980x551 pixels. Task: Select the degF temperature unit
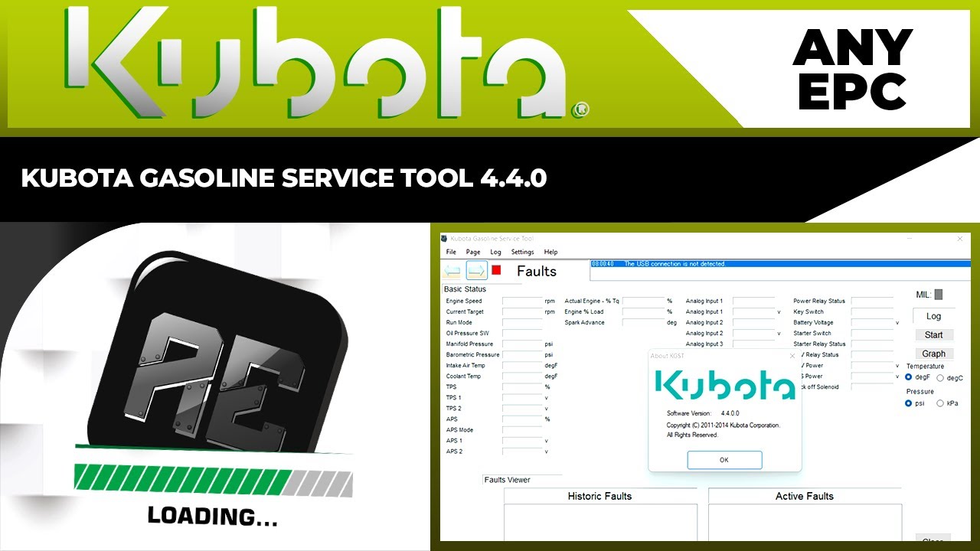pyautogui.click(x=909, y=377)
